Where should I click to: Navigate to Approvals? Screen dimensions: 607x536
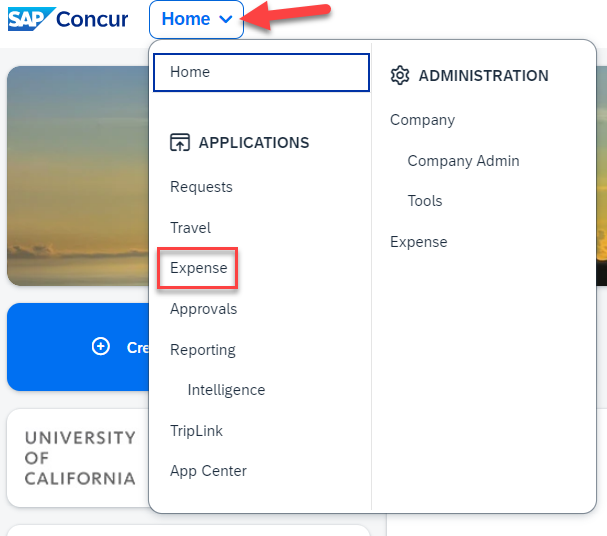(203, 309)
